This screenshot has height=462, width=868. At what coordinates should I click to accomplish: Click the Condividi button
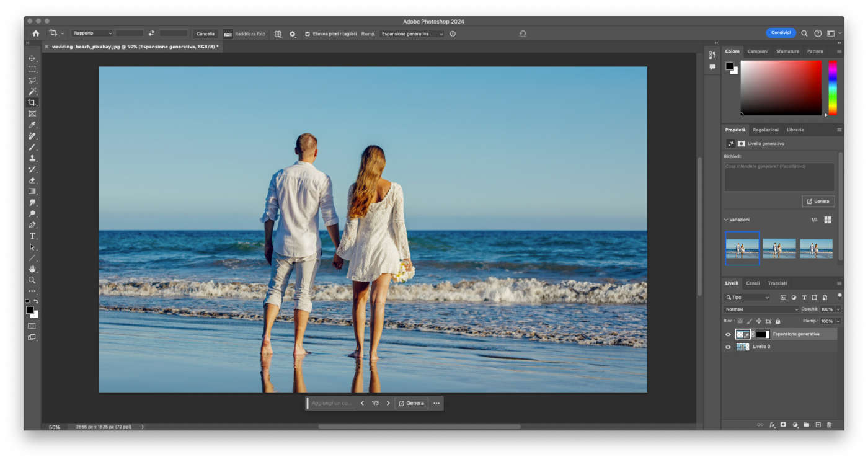click(781, 33)
